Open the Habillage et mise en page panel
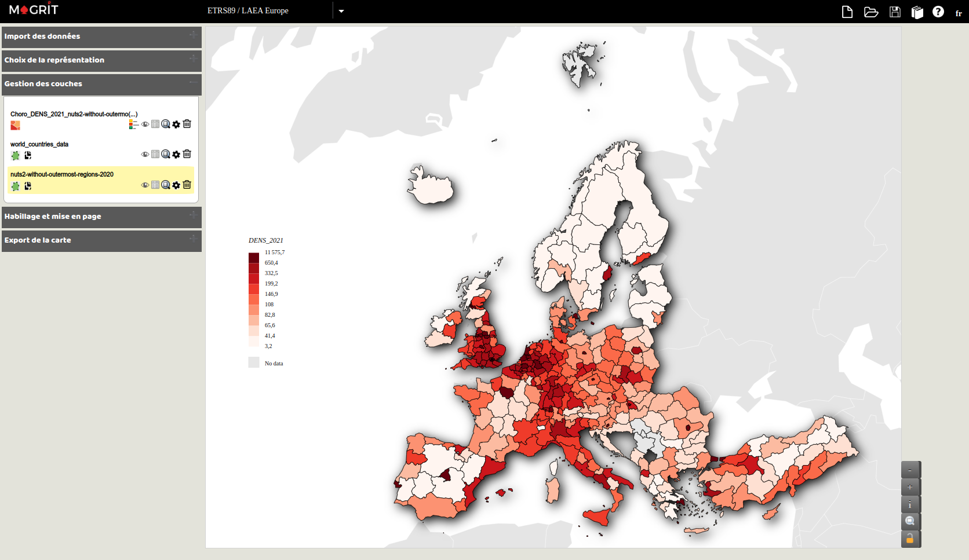Viewport: 969px width, 560px height. (x=101, y=217)
